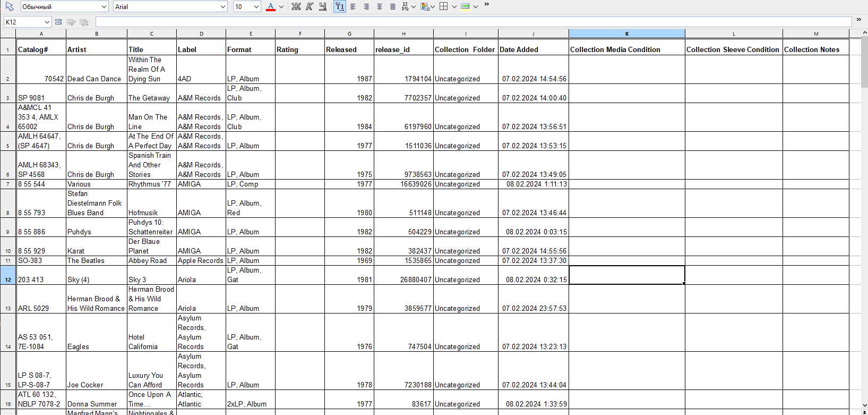Click the red font color swatch
This screenshot has width=868, height=415.
[x=271, y=6]
